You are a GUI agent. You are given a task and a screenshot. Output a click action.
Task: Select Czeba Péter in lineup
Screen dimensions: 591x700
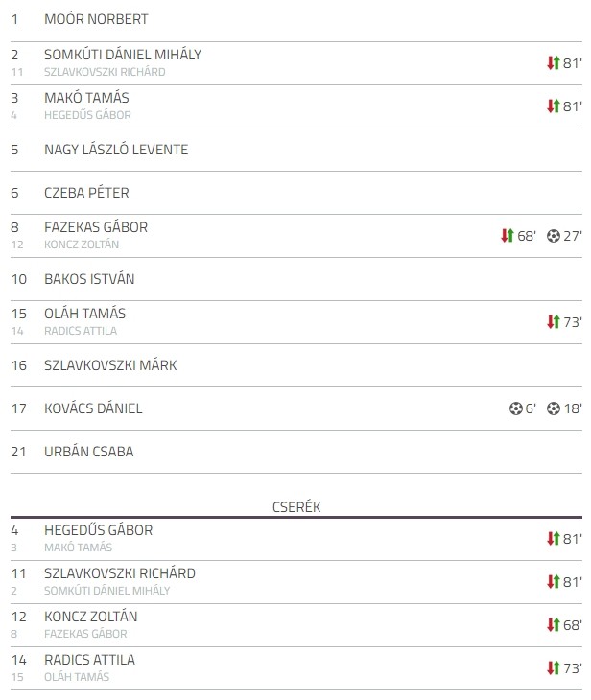click(x=86, y=193)
